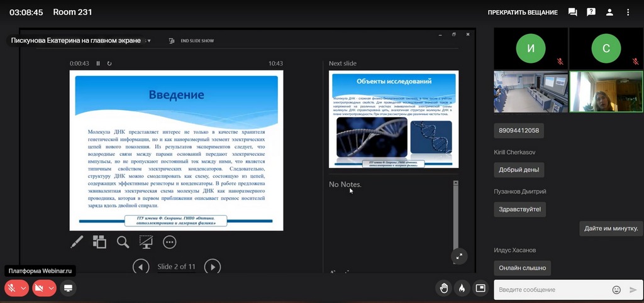Select participant tile with letter И
This screenshot has width=644, height=303.
531,48
